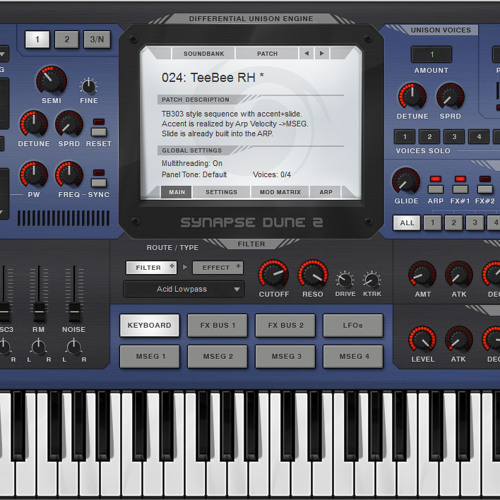Image resolution: width=500 pixels, height=500 pixels.
Task: Toggle oscillator RESET switch
Action: coord(99,132)
